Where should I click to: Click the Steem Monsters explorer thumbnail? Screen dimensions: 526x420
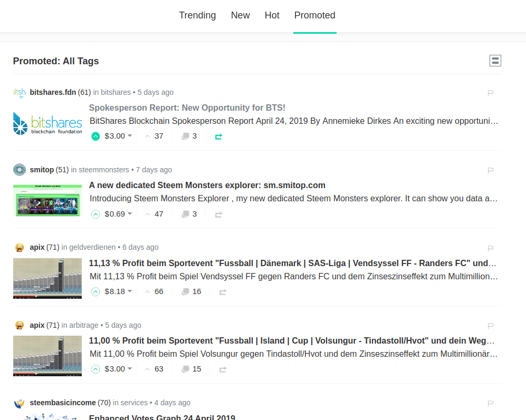click(47, 201)
